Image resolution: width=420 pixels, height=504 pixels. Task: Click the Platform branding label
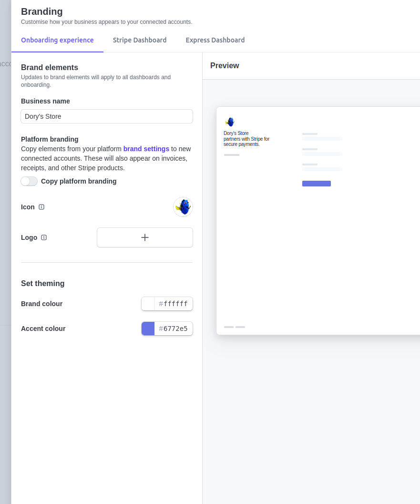(50, 139)
